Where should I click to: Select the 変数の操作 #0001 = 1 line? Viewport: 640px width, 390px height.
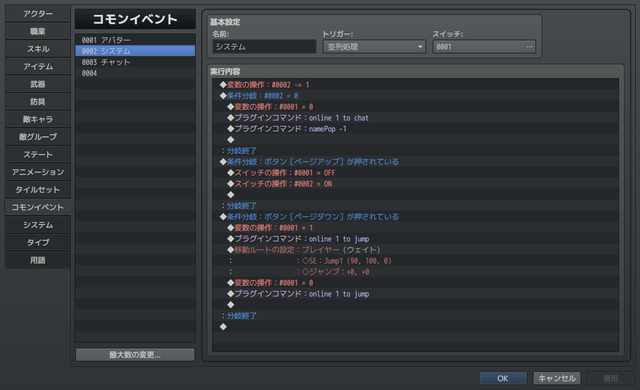pyautogui.click(x=416, y=228)
